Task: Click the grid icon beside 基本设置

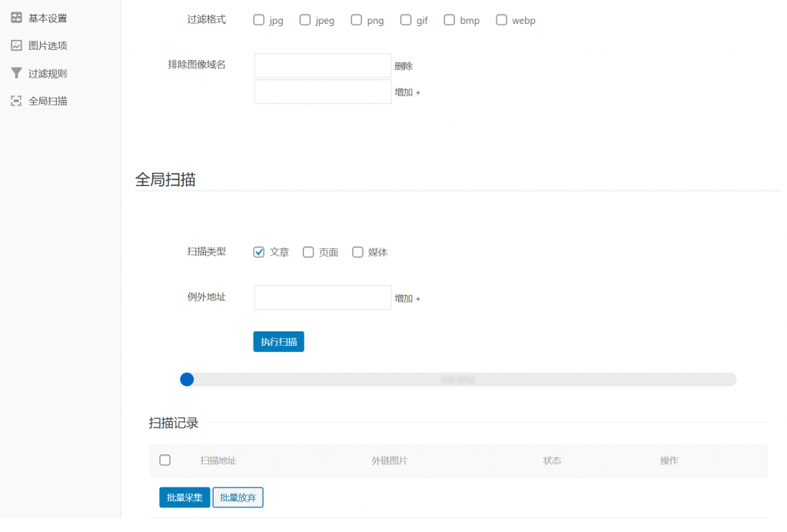Action: tap(17, 17)
